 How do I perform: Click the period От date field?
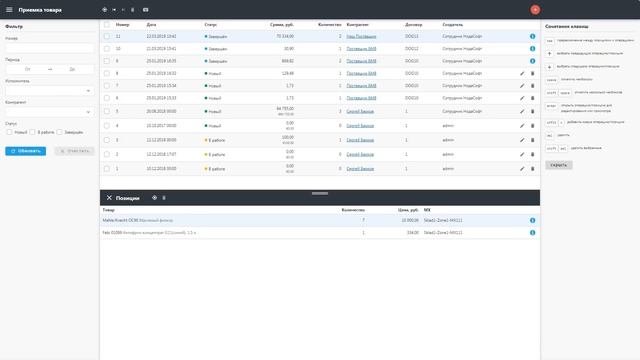(27, 69)
